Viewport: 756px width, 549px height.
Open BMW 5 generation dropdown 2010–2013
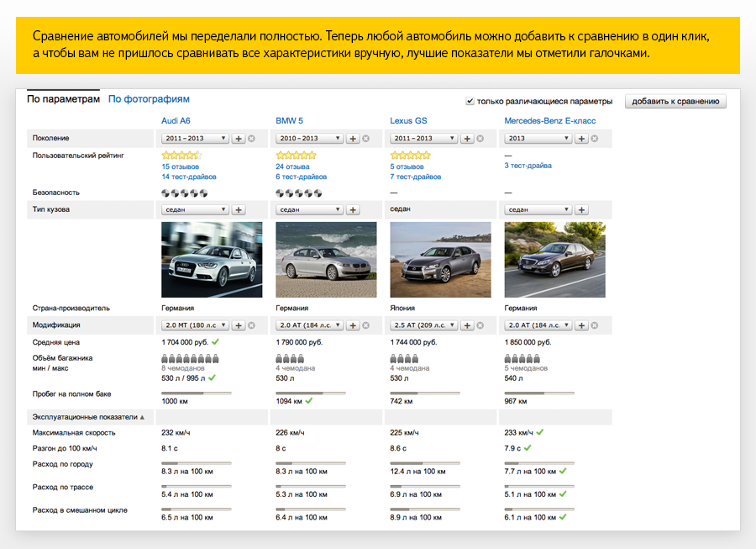click(x=309, y=139)
